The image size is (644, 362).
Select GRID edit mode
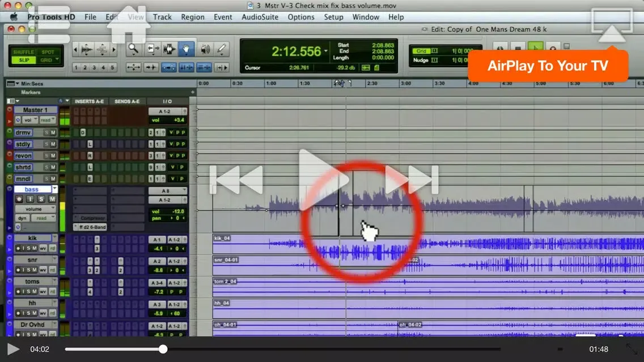point(46,60)
